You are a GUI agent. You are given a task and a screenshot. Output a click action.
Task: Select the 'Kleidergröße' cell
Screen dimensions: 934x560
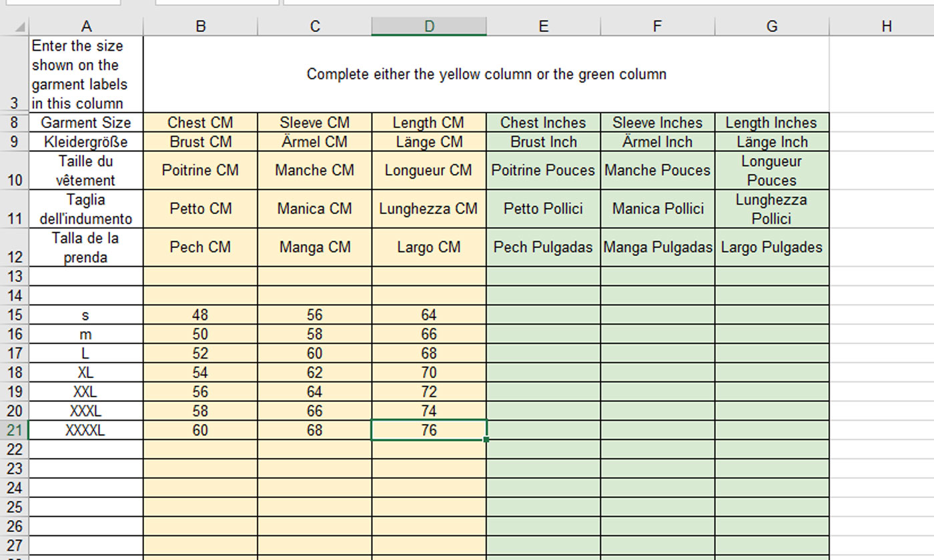pos(86,142)
